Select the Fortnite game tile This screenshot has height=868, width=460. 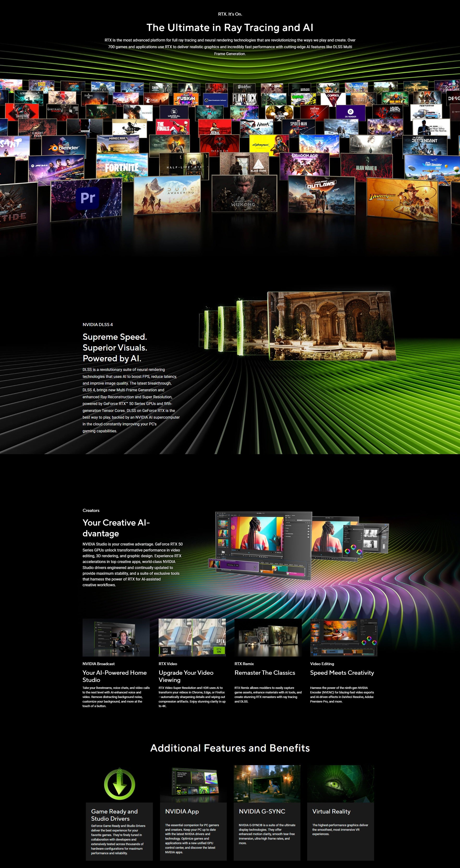tap(122, 167)
